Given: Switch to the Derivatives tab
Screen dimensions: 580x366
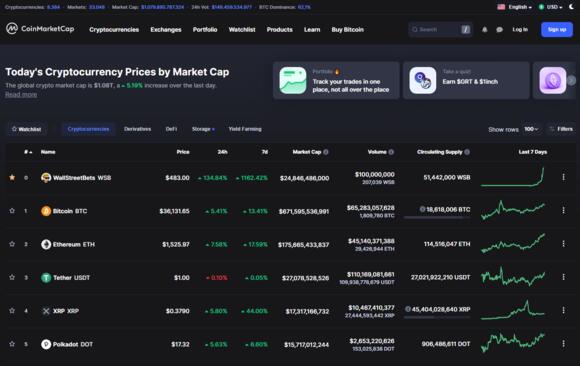Looking at the screenshot, I should [x=138, y=129].
